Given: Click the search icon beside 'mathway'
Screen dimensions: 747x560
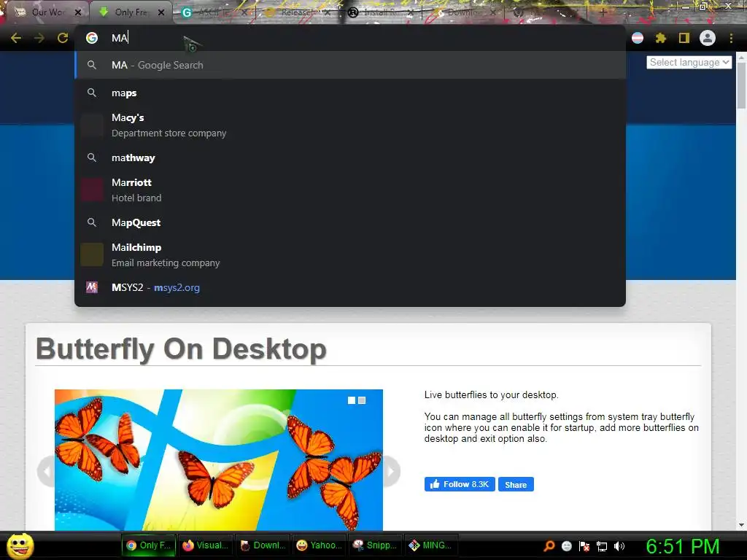Looking at the screenshot, I should [92, 157].
